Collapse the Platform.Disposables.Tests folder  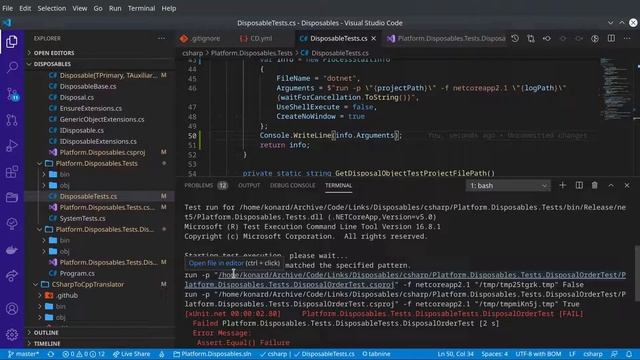click(x=96, y=163)
